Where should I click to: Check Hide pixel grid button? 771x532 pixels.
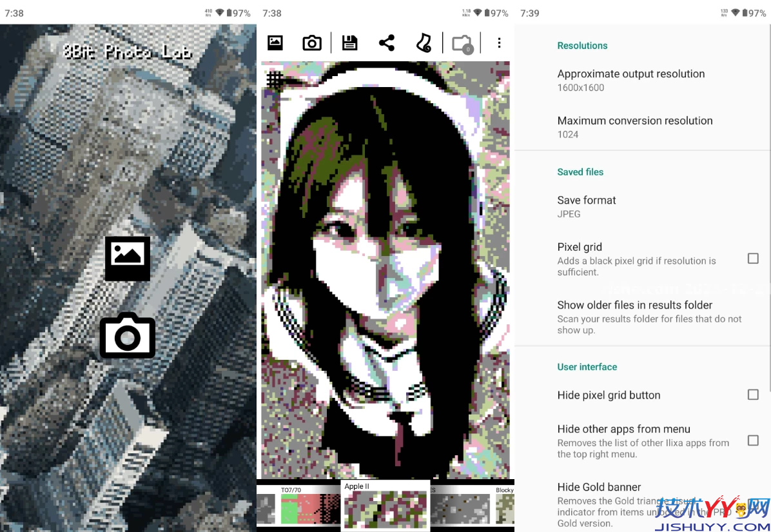click(753, 395)
